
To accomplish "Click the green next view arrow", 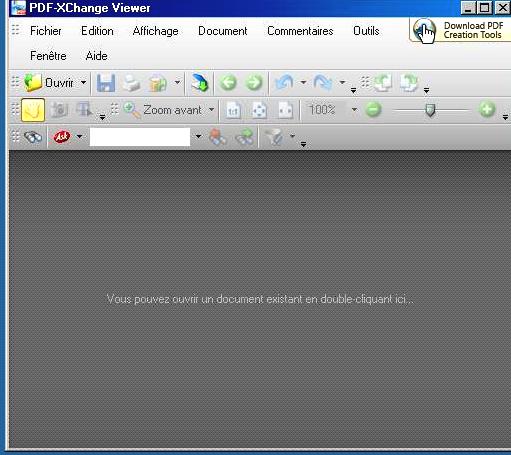I will click(x=254, y=83).
